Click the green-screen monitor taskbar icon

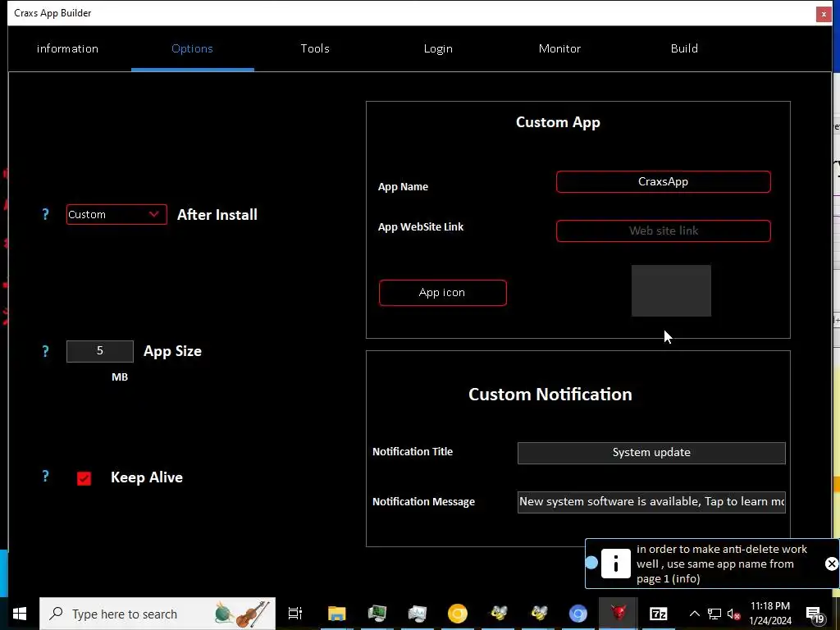(x=377, y=614)
